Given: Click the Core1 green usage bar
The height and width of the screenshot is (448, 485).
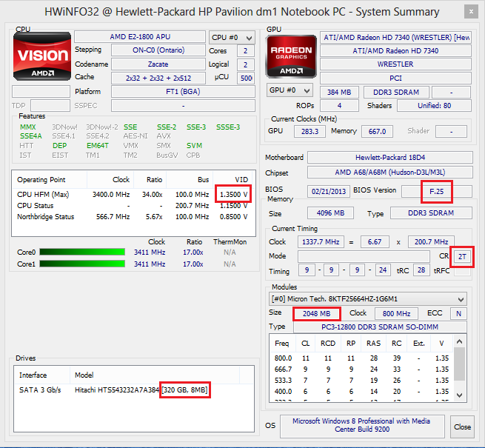Looking at the screenshot, I should tap(81, 264).
